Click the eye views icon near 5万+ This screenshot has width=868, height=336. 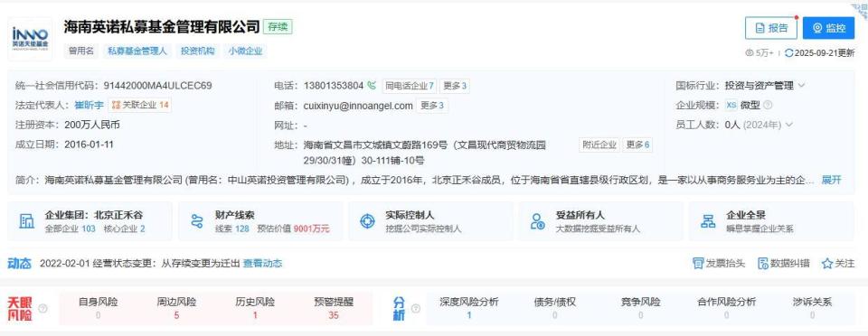[750, 53]
